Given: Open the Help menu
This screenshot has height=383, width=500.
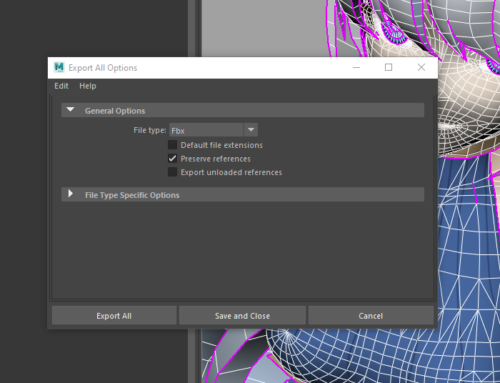Looking at the screenshot, I should pos(88,86).
